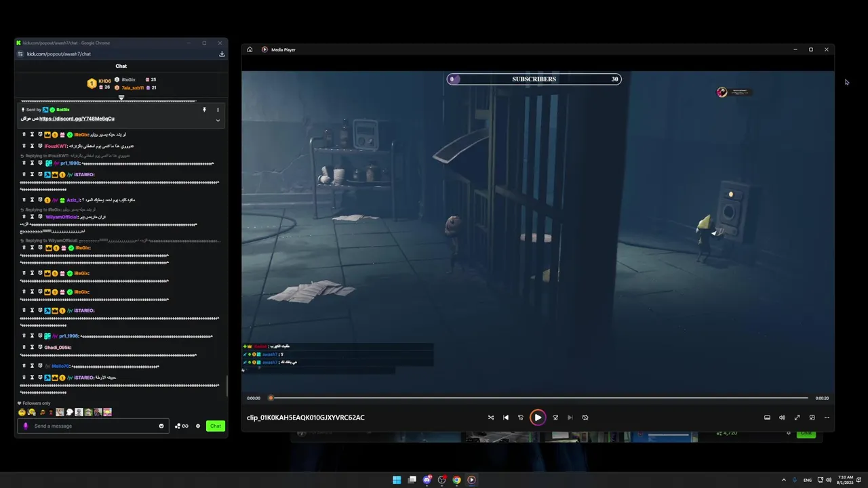This screenshot has height=488, width=868.
Task: Delete iFouzKWT's message with trash icon
Action: click(24, 146)
